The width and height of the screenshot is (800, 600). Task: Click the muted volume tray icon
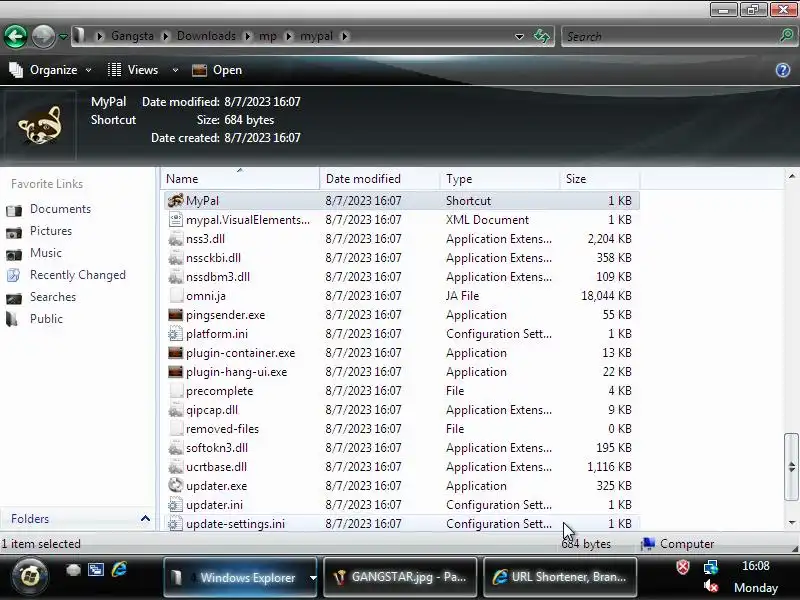tap(710, 587)
